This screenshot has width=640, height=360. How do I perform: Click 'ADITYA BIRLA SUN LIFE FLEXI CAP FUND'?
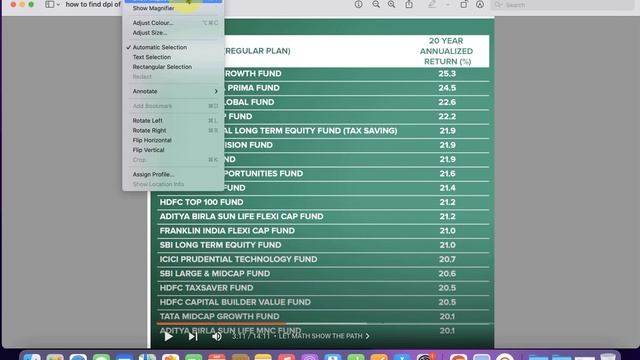[x=242, y=216]
